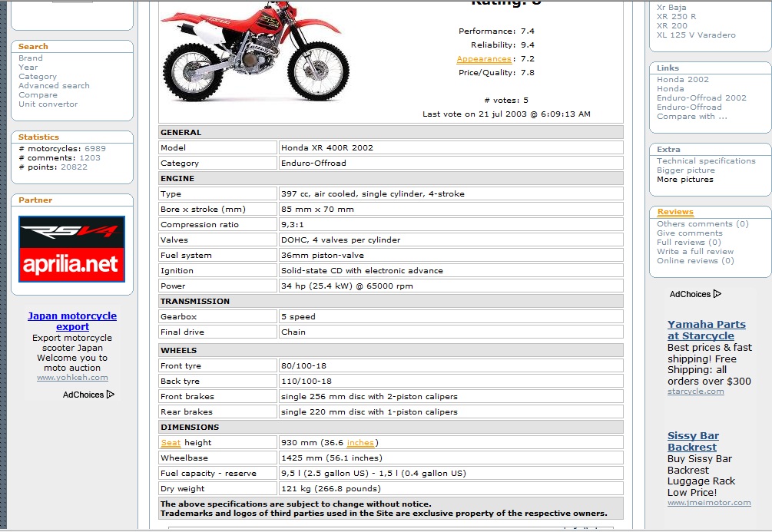
Task: Click the Reviews heading link
Action: coord(675,212)
